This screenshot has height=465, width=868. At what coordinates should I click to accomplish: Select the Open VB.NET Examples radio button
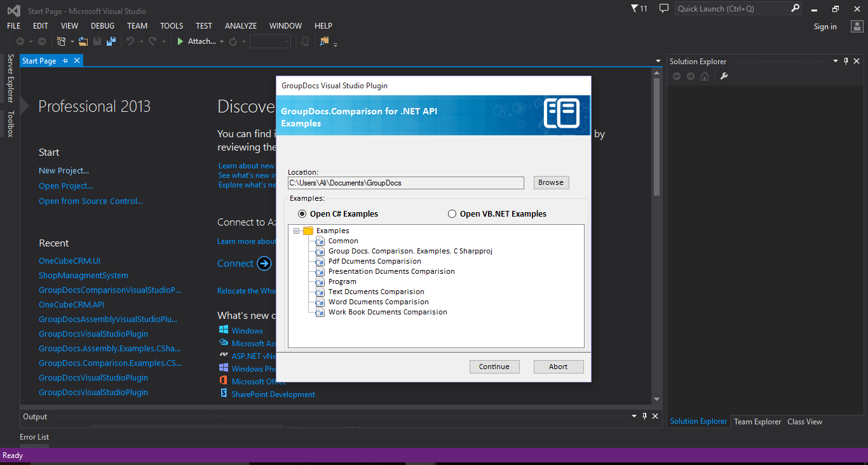452,214
